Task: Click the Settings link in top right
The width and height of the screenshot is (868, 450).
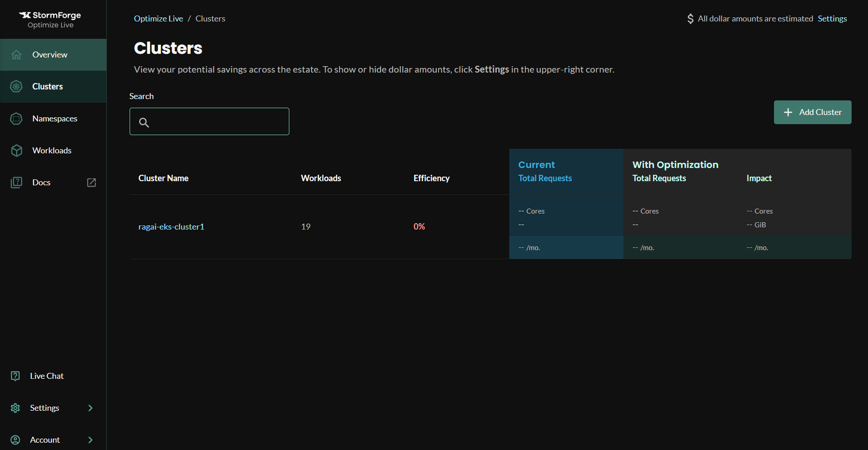Action: (832, 19)
